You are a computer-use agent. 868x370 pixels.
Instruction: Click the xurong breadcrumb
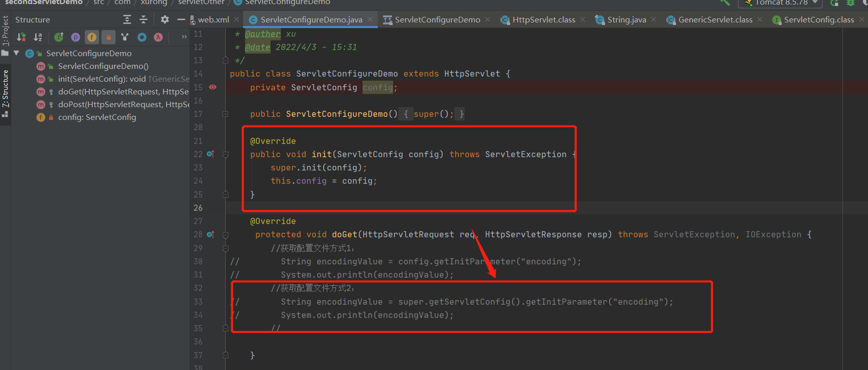point(154,3)
